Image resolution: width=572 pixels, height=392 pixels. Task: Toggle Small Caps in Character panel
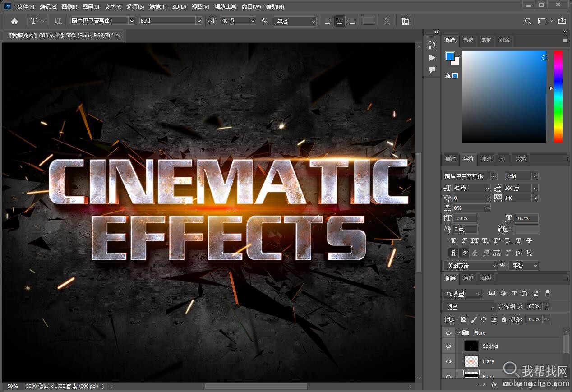pyautogui.click(x=485, y=240)
